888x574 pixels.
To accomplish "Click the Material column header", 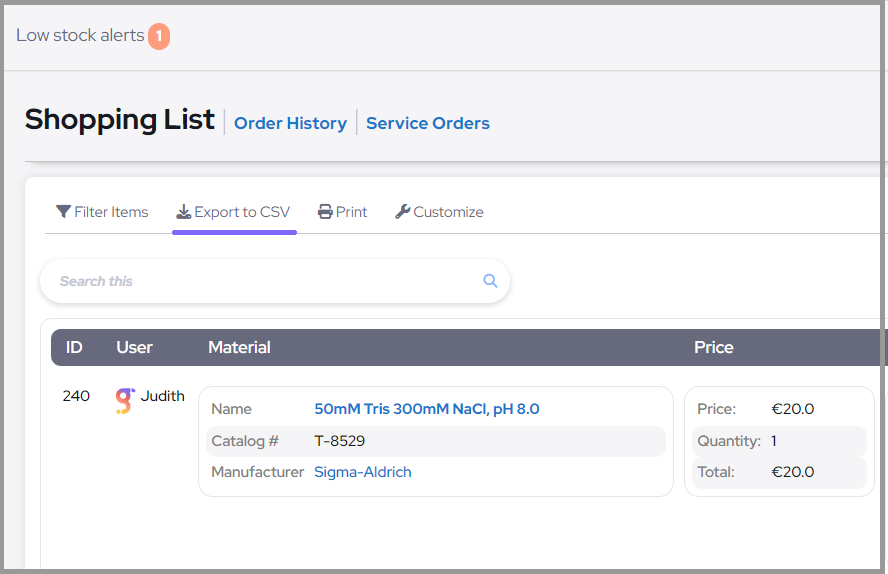I will point(239,348).
